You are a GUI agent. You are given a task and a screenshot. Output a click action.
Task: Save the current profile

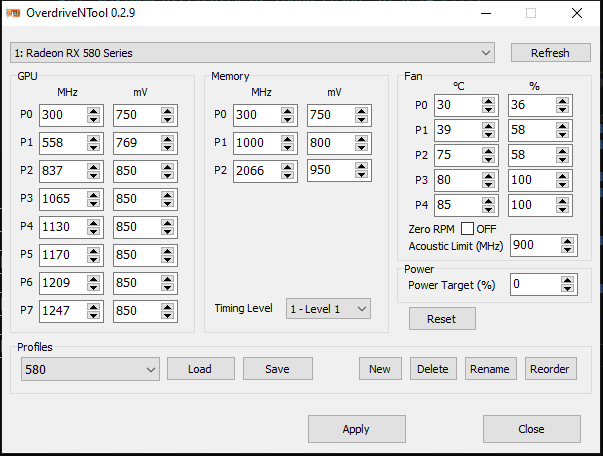(x=277, y=369)
